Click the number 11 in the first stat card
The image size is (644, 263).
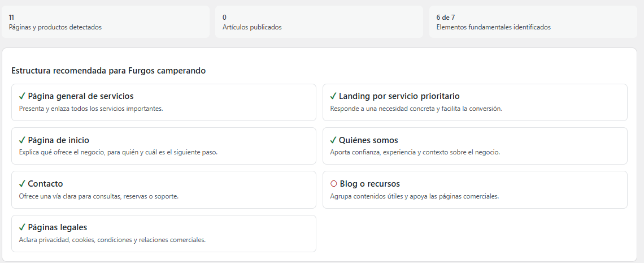click(x=11, y=18)
